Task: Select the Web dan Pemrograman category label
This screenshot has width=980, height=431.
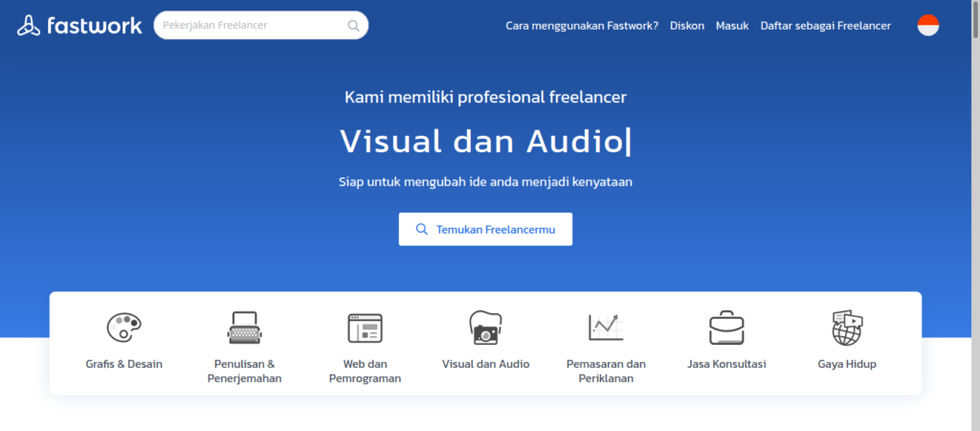Action: 365,372
